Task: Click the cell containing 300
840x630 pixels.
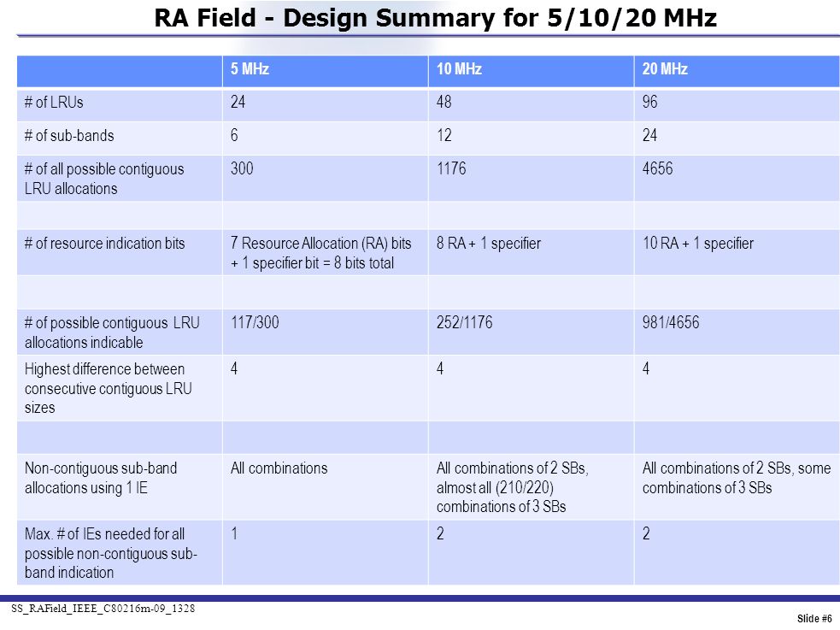Action: pos(326,179)
